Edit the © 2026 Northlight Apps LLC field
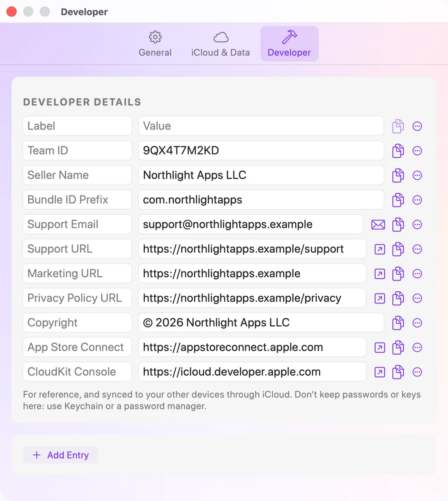 pyautogui.click(x=261, y=323)
